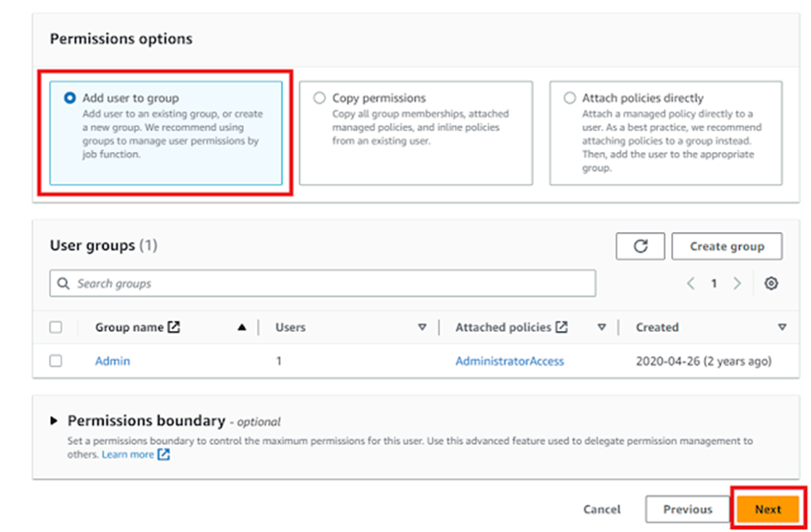The height and width of the screenshot is (532, 811).
Task: Click external link icon next to Learn more
Action: pos(164,455)
